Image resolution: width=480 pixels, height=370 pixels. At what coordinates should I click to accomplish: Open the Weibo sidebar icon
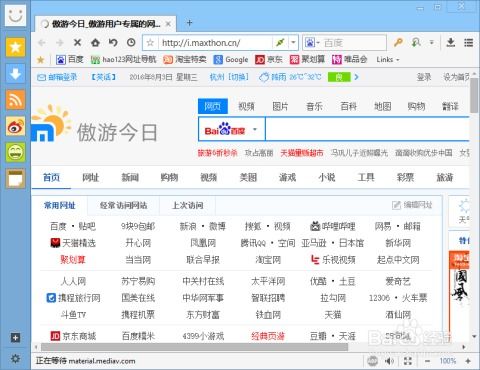click(x=15, y=126)
